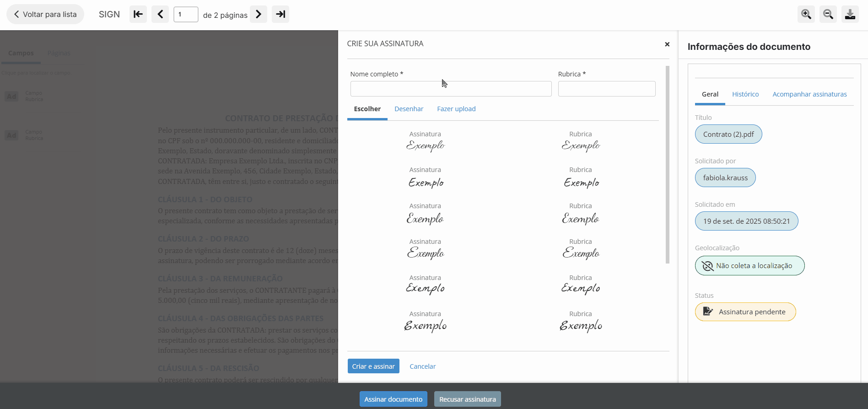868x409 pixels.
Task: Click the signature list vertical scrollbar
Action: [x=668, y=165]
